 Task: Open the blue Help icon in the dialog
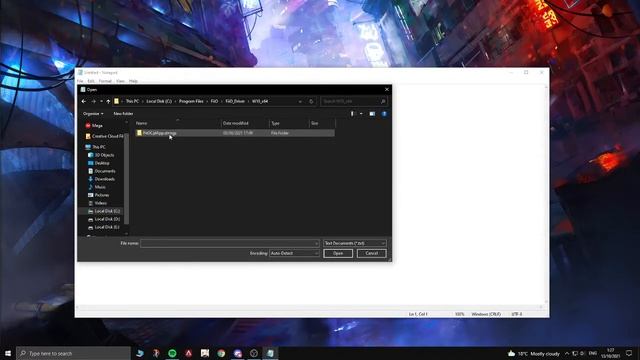coord(384,114)
